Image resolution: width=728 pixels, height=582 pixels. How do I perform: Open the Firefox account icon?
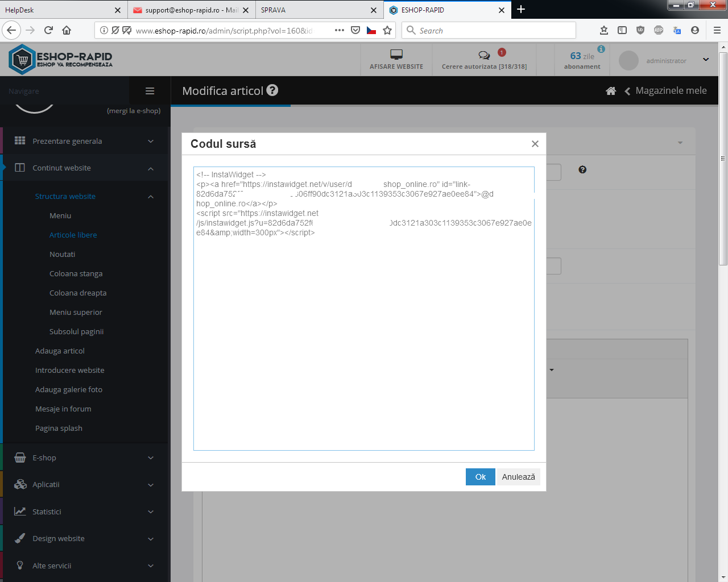pyautogui.click(x=695, y=30)
